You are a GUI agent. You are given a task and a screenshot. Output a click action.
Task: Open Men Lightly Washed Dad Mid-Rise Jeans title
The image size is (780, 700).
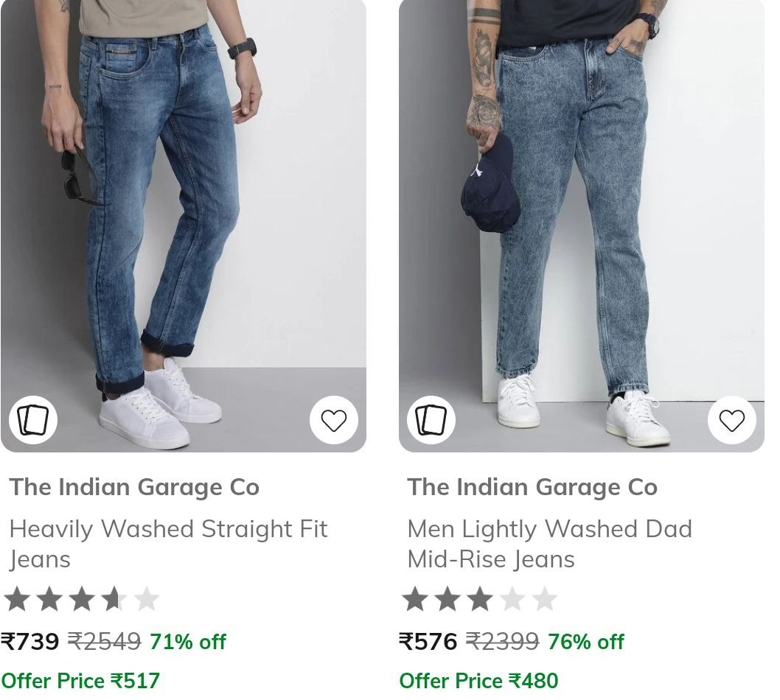tap(550, 544)
